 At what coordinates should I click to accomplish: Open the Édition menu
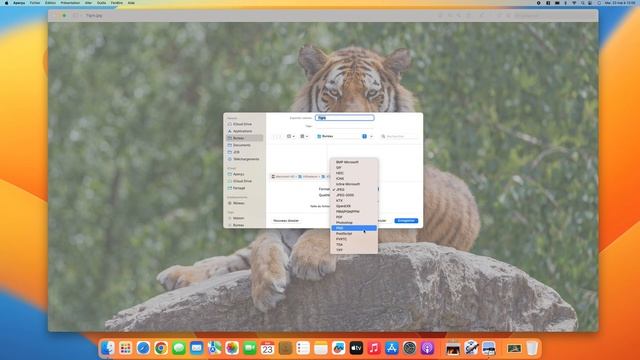point(50,3)
